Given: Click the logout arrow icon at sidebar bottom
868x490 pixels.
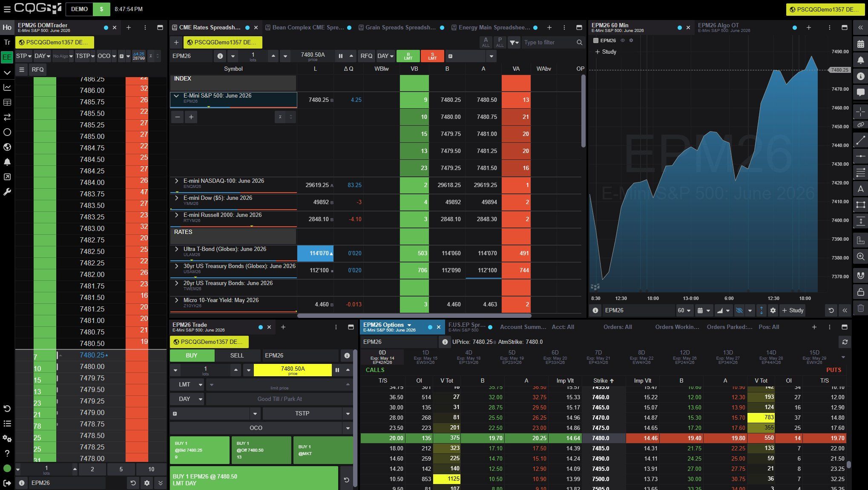Looking at the screenshot, I should tap(7, 483).
